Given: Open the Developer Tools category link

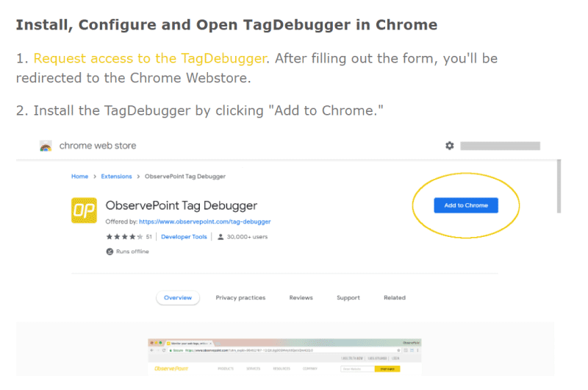Looking at the screenshot, I should (x=184, y=237).
